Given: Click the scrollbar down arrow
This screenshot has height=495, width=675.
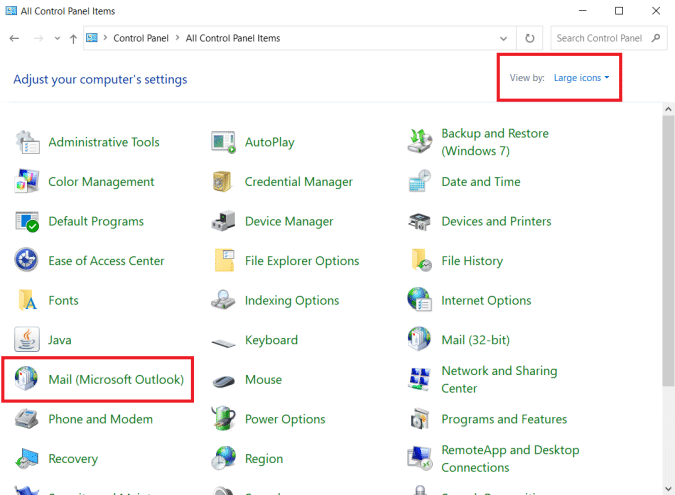Looking at the screenshot, I should point(668,489).
